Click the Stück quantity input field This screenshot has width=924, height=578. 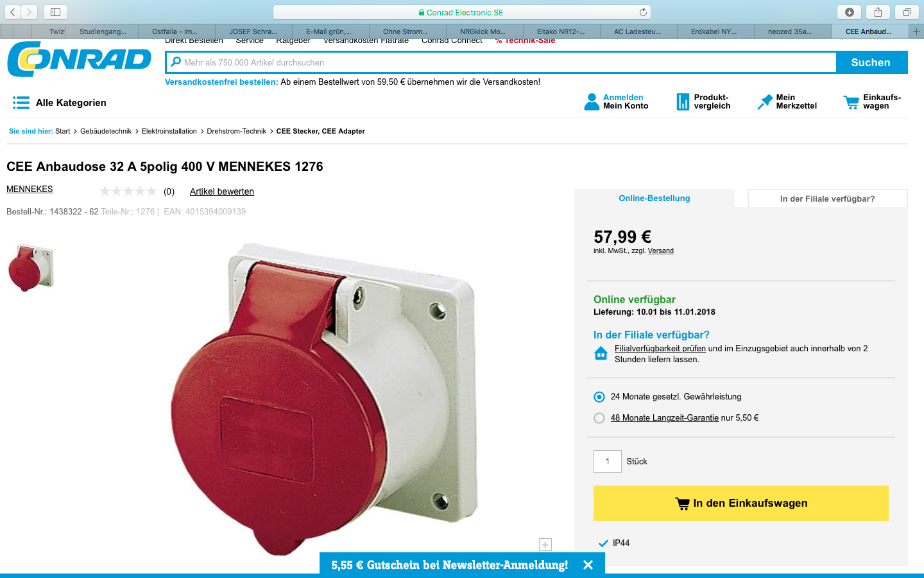[608, 461]
